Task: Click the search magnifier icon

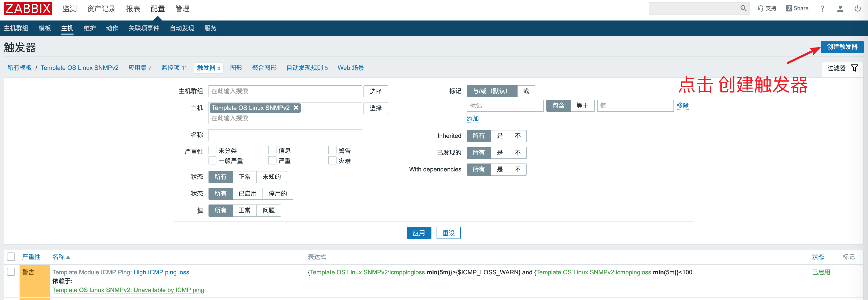Action: [743, 8]
